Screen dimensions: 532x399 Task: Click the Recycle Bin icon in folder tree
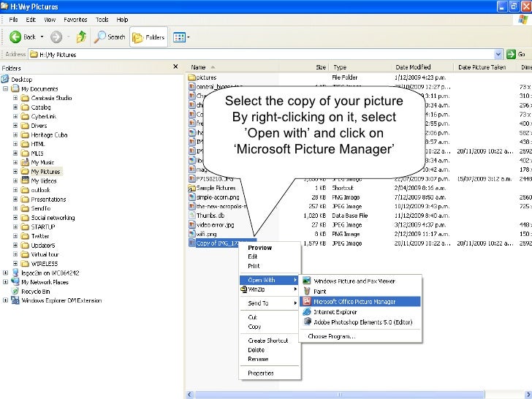pos(15,290)
